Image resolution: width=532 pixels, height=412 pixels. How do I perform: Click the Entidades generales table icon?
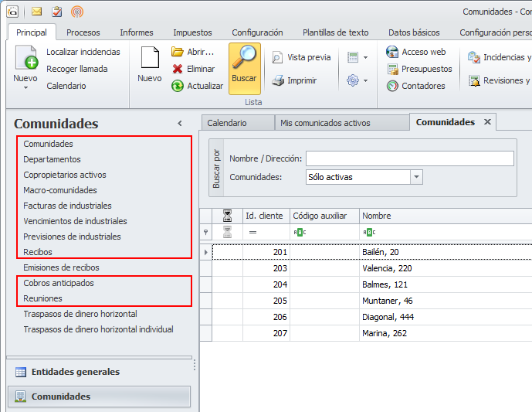(x=21, y=373)
